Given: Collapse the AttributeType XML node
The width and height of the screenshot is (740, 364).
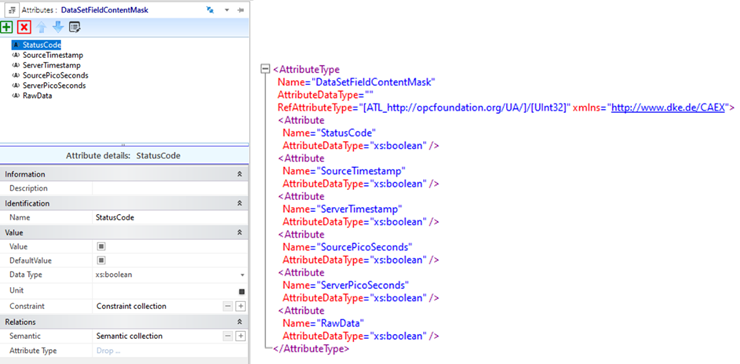Looking at the screenshot, I should [265, 70].
